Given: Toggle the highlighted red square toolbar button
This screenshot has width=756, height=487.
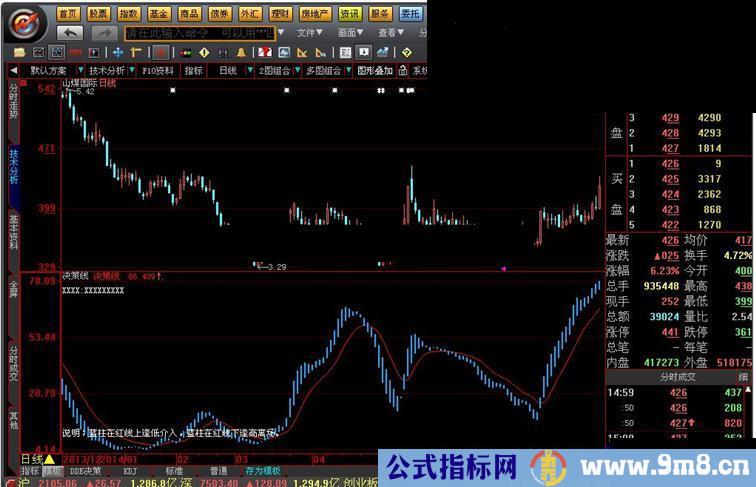Looking at the screenshot, I should click(x=160, y=51).
